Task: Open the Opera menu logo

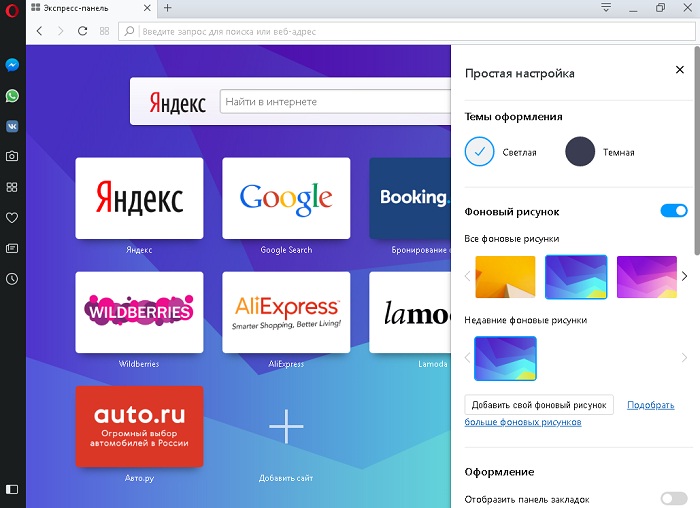Action: pos(12,10)
